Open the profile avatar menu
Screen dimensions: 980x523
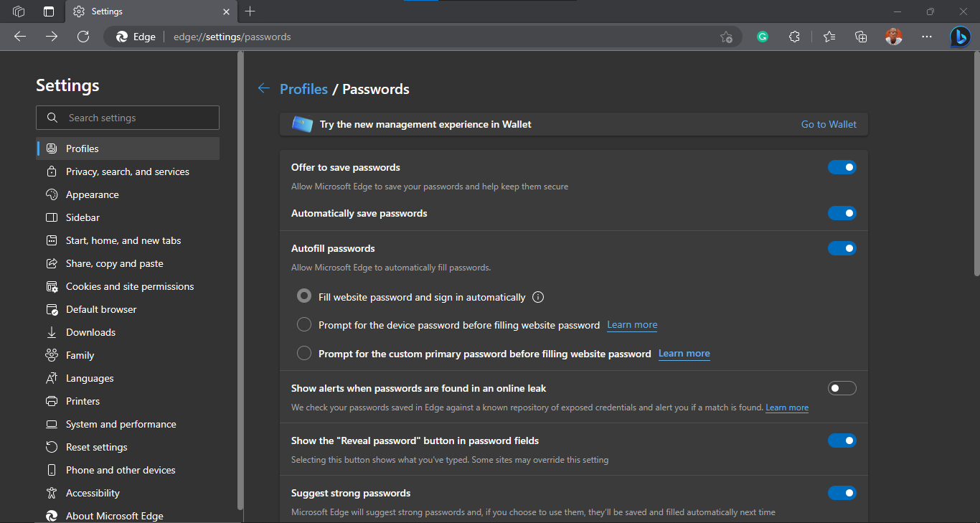pyautogui.click(x=894, y=37)
